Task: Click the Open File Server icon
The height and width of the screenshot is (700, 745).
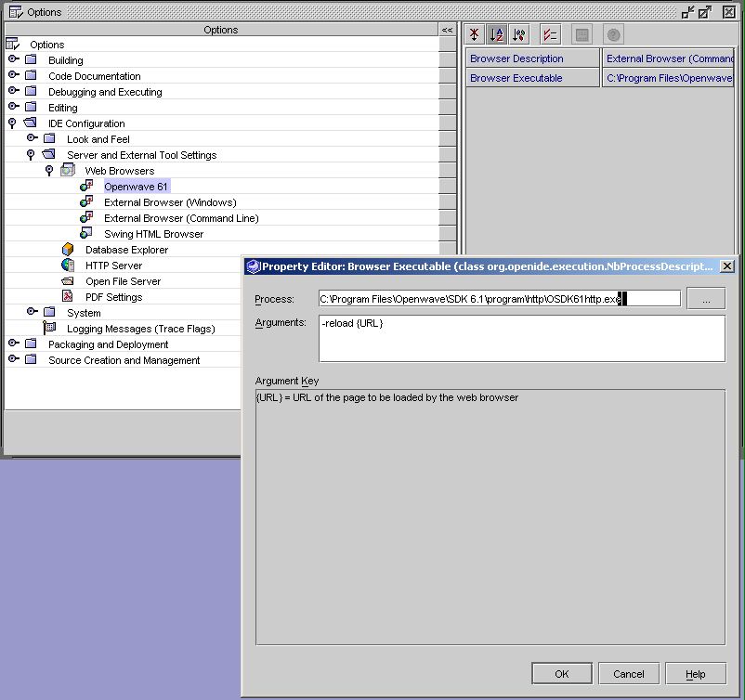Action: (x=68, y=280)
